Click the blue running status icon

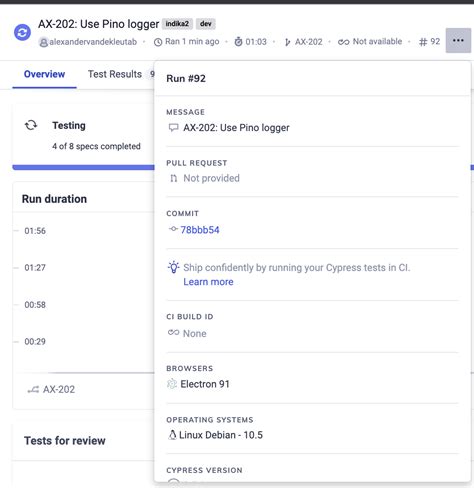click(x=22, y=33)
